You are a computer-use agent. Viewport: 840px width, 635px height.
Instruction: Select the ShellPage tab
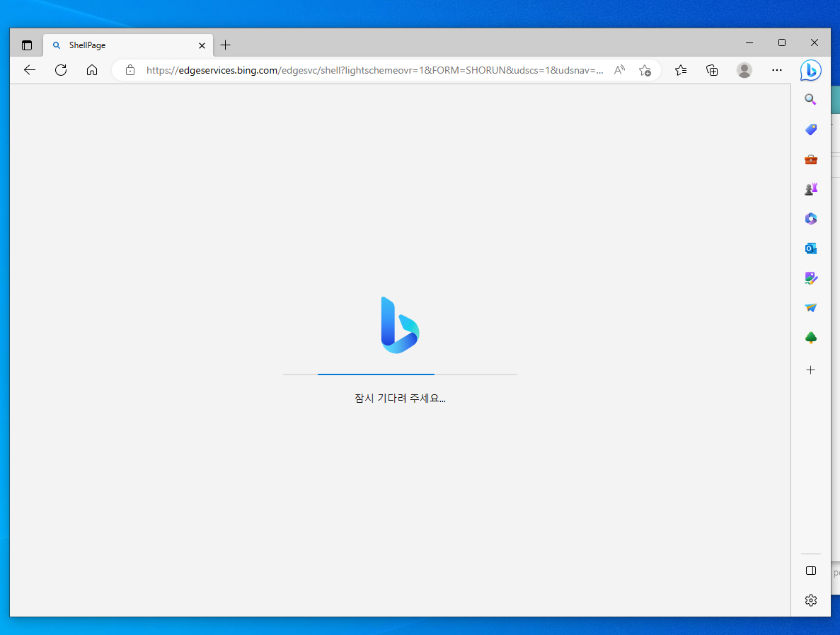[127, 45]
